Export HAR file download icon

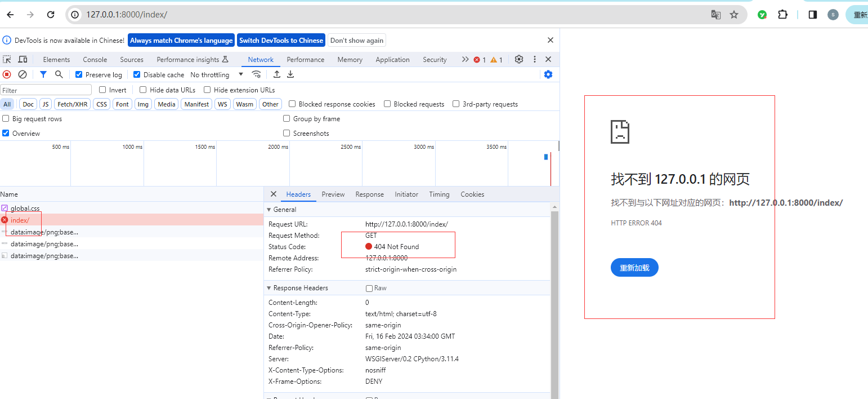tap(290, 74)
